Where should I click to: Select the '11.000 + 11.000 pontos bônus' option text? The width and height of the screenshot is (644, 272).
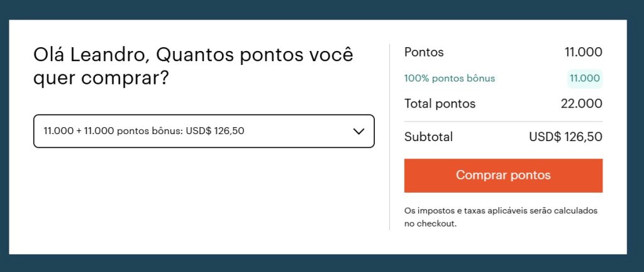click(144, 131)
